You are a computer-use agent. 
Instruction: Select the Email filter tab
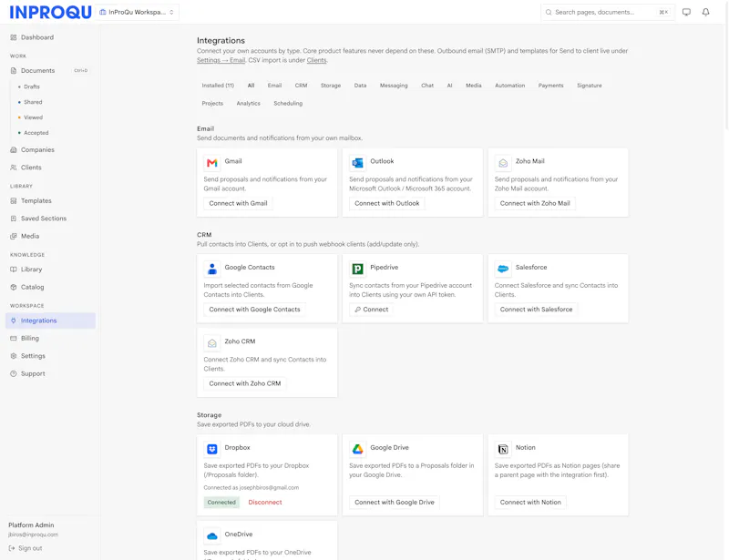274,86
